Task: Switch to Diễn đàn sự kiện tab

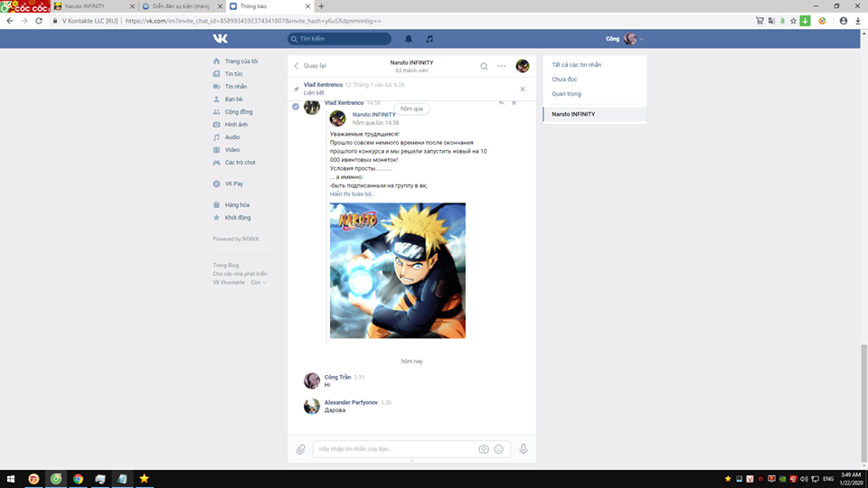Action: (182, 6)
